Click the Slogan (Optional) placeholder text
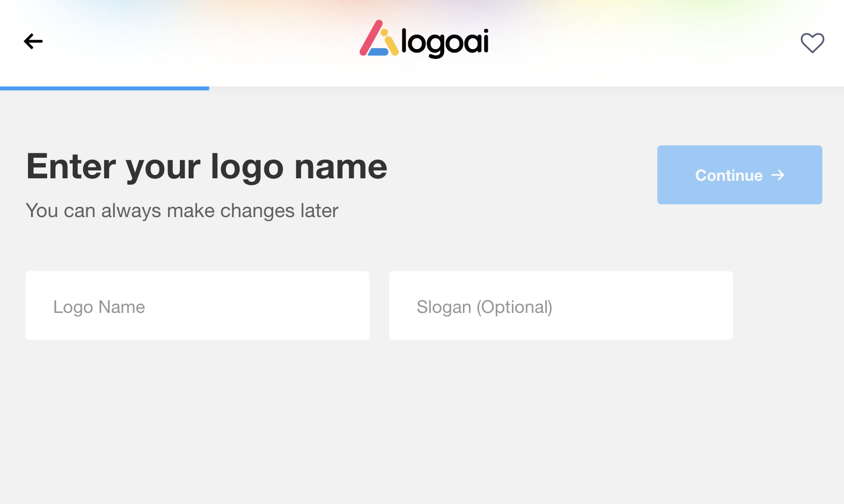 click(x=484, y=307)
